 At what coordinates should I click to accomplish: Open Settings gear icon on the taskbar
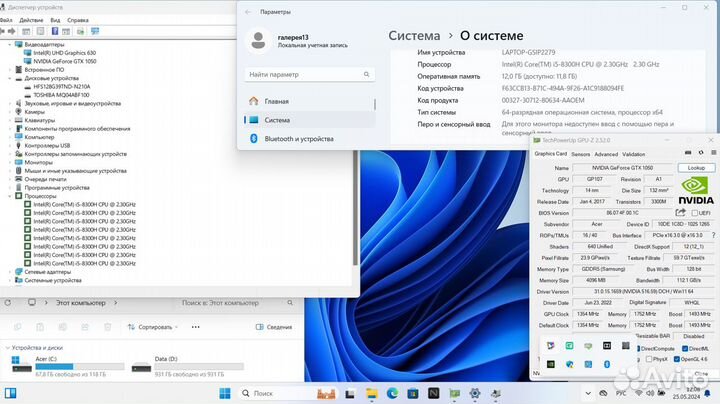(475, 393)
